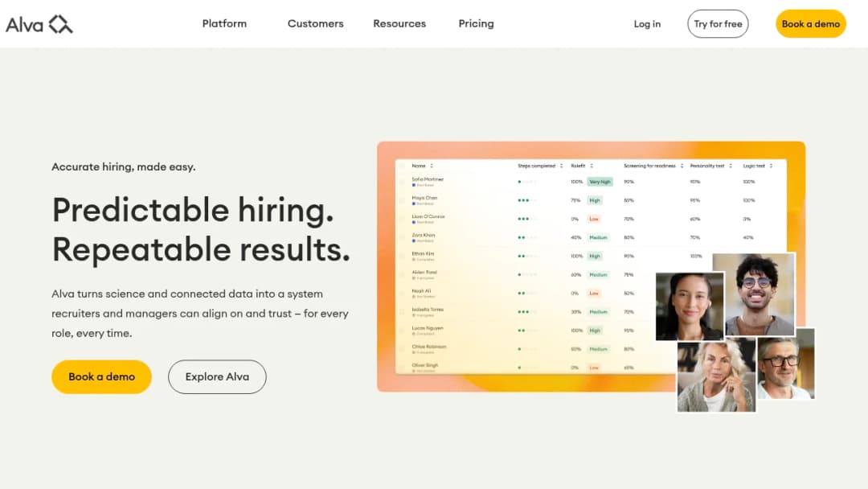Viewport: 868px width, 489px height.
Task: Click the Medium badge in Zara Khan's row
Action: [599, 237]
